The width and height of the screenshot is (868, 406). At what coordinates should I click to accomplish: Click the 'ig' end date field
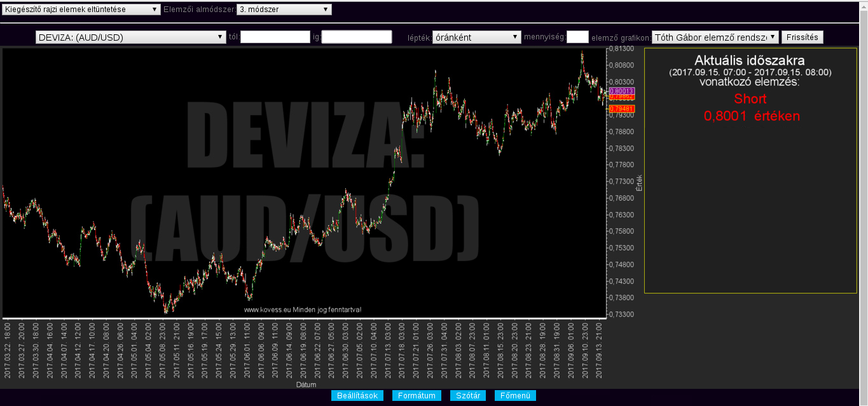(x=357, y=37)
